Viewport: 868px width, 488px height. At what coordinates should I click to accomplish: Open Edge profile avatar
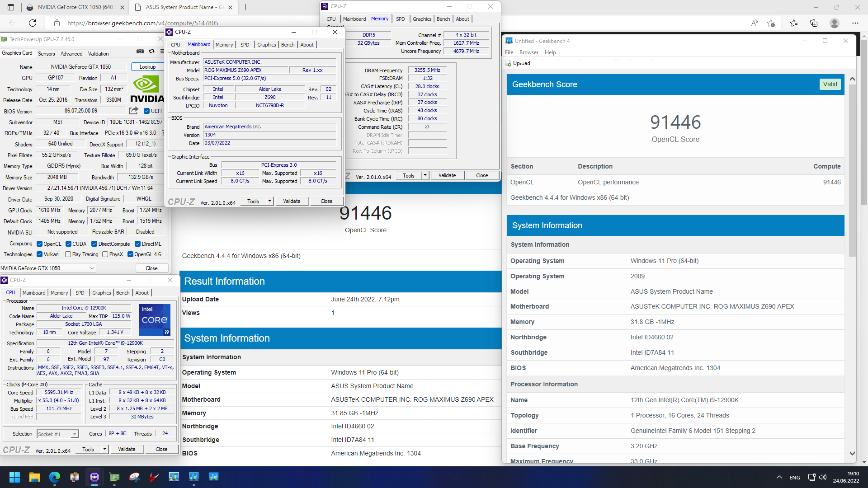[x=835, y=23]
